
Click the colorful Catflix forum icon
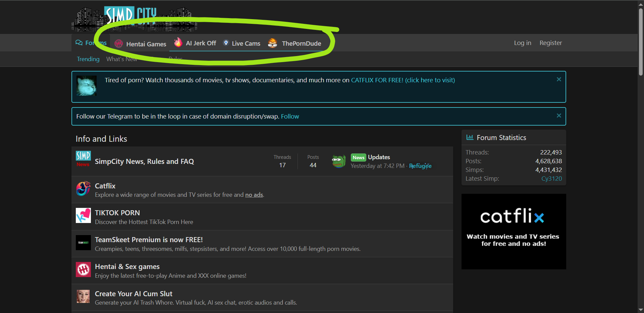pos(83,188)
